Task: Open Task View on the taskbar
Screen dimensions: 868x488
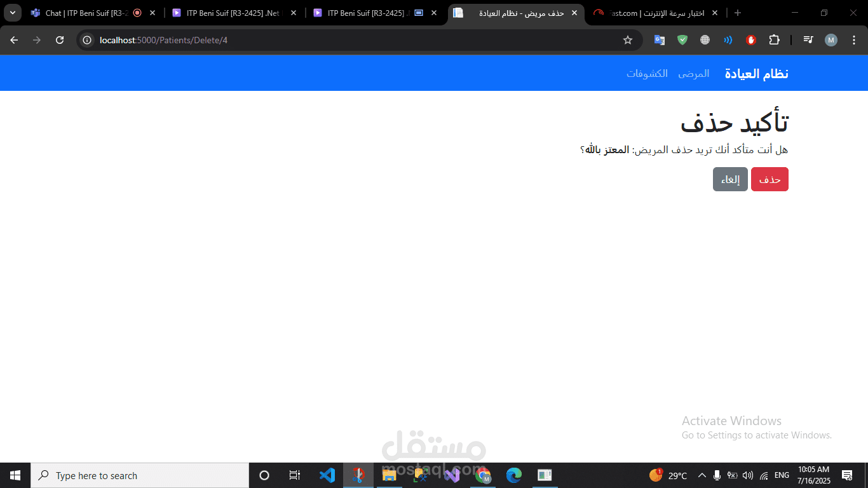Action: 295,475
